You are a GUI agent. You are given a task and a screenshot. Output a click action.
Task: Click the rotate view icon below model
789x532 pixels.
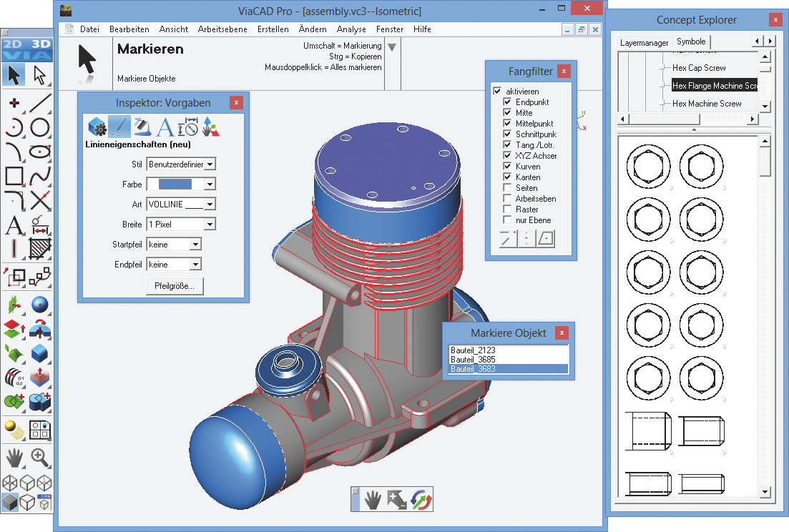point(421,499)
